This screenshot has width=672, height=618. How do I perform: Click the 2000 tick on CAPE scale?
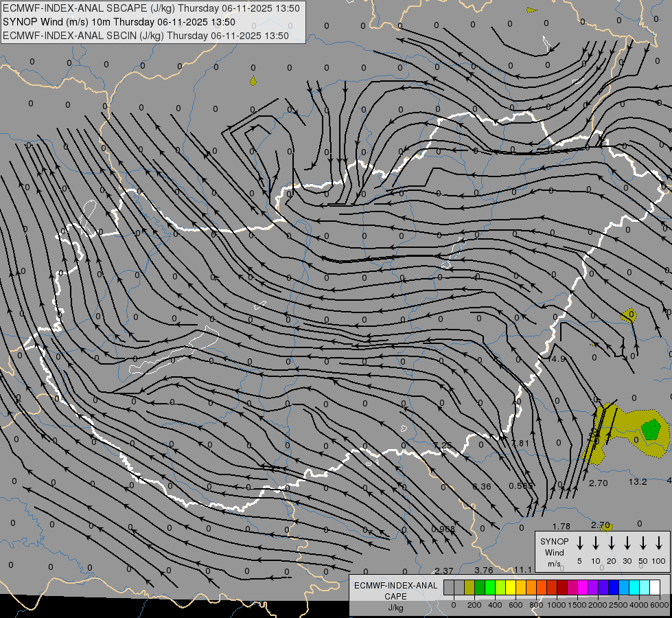pos(598,605)
